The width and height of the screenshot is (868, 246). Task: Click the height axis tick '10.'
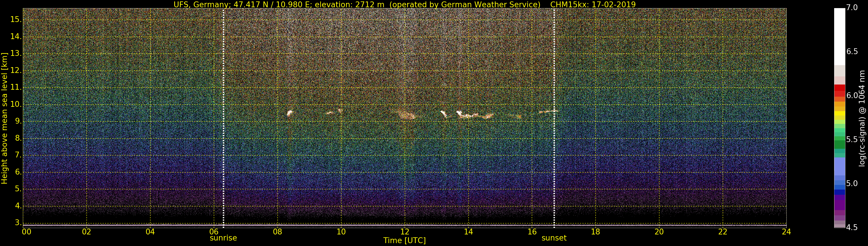(16, 104)
